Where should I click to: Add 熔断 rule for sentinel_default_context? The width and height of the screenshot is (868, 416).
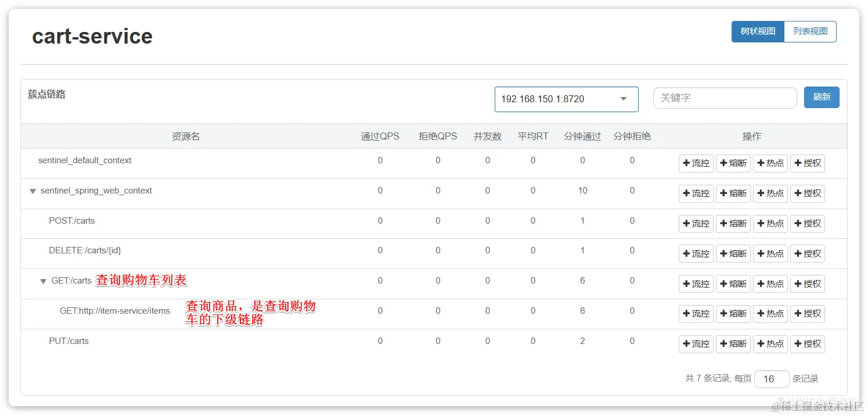733,163
